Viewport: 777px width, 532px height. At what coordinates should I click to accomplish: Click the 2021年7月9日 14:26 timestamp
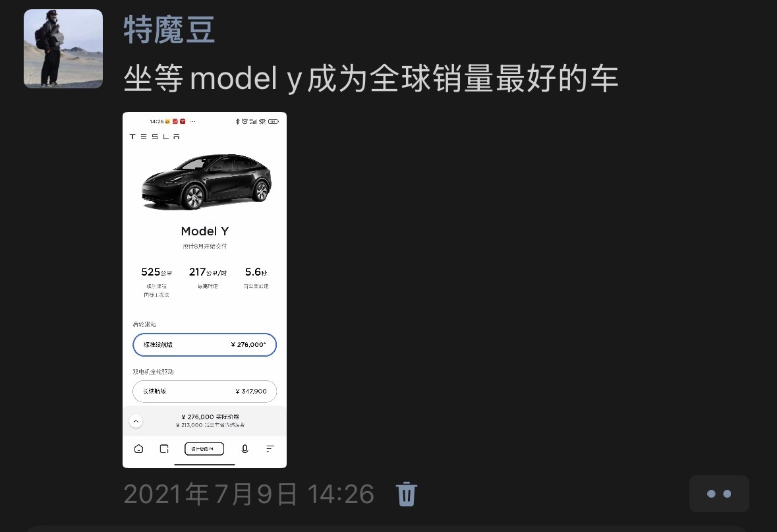pyautogui.click(x=248, y=494)
